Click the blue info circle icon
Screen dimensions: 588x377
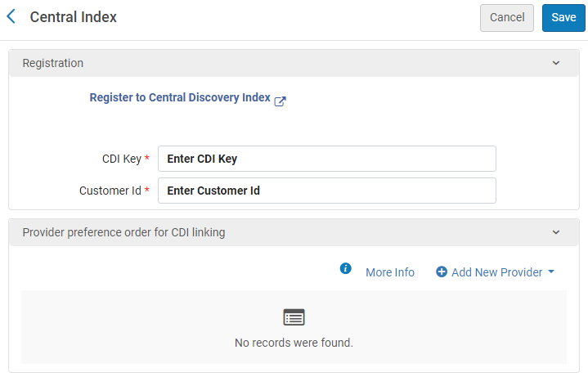point(345,269)
